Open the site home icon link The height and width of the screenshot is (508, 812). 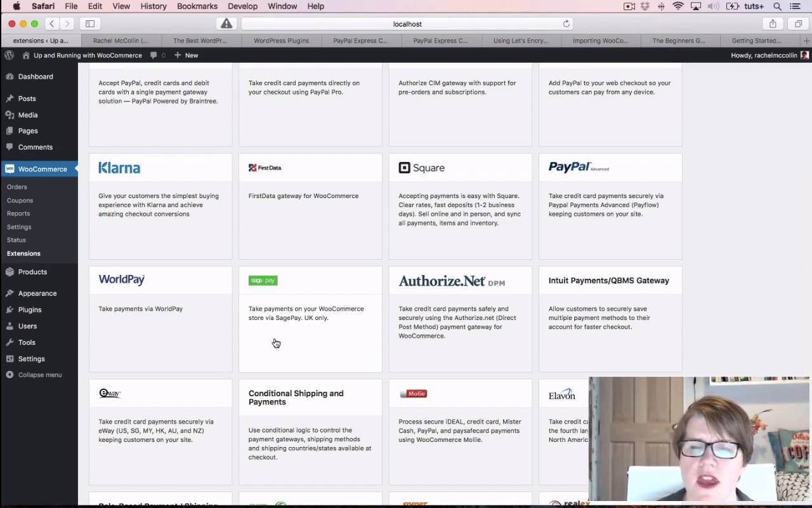(x=26, y=55)
